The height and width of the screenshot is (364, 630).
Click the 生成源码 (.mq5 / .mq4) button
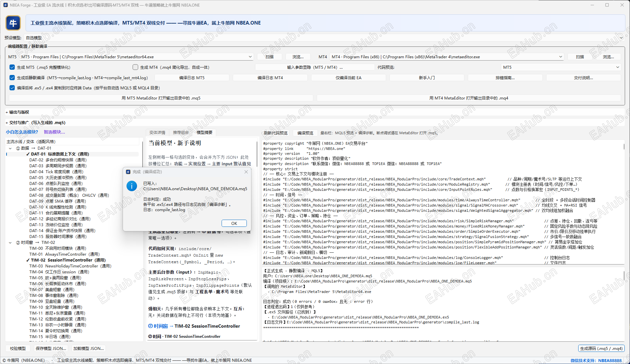point(601,348)
